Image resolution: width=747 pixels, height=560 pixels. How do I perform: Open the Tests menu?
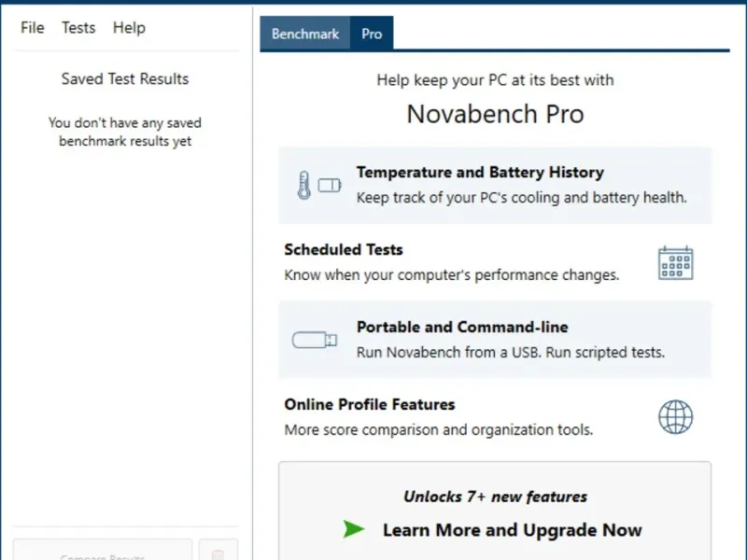pos(78,27)
